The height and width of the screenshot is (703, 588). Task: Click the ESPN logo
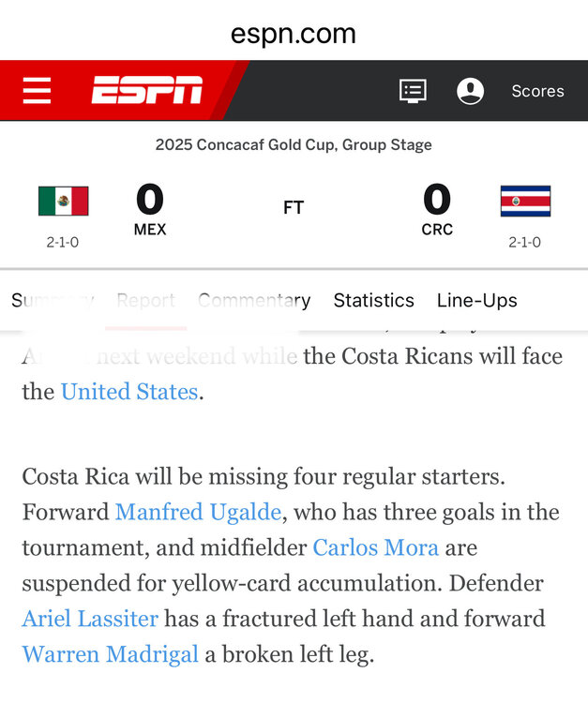point(147,91)
